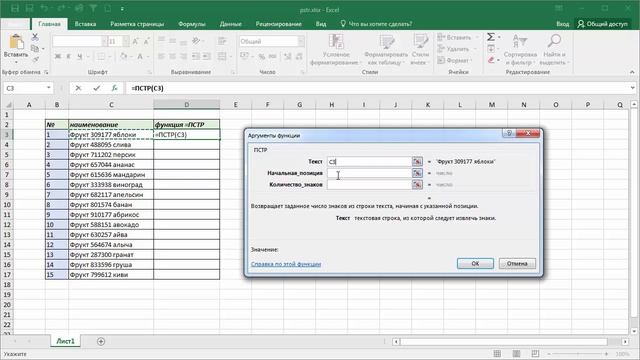Collapse the ribbon with the chevron
The image size is (640, 360).
tap(632, 72)
